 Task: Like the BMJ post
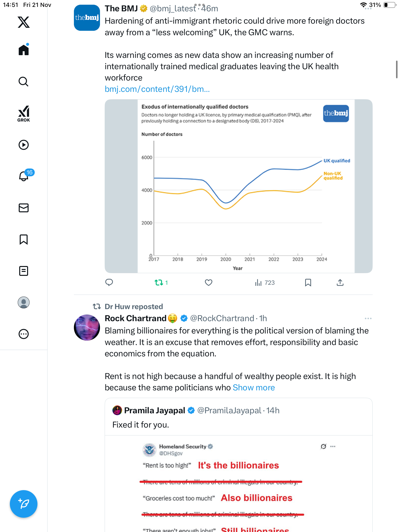click(208, 283)
